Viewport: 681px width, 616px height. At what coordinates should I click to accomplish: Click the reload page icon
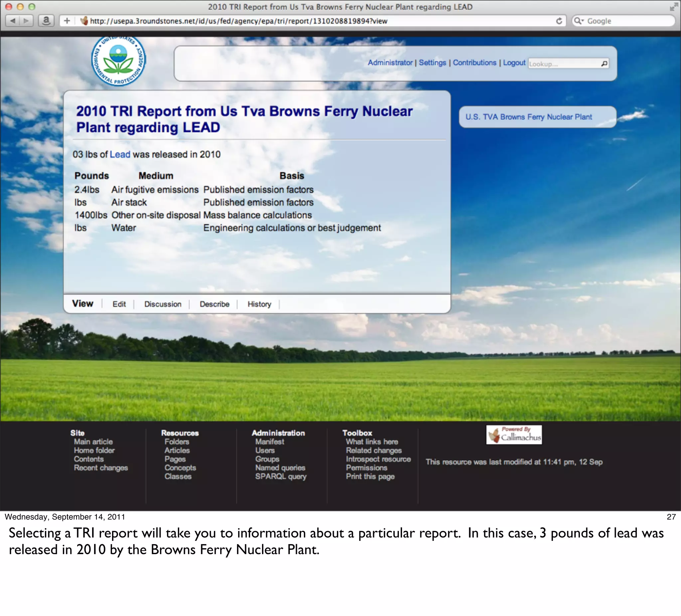pyautogui.click(x=559, y=21)
